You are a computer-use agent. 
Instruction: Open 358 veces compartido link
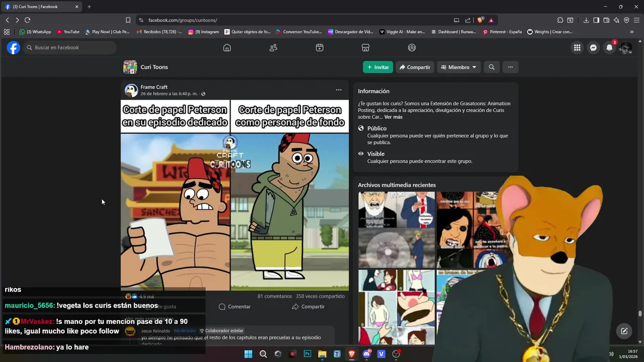pyautogui.click(x=320, y=297)
